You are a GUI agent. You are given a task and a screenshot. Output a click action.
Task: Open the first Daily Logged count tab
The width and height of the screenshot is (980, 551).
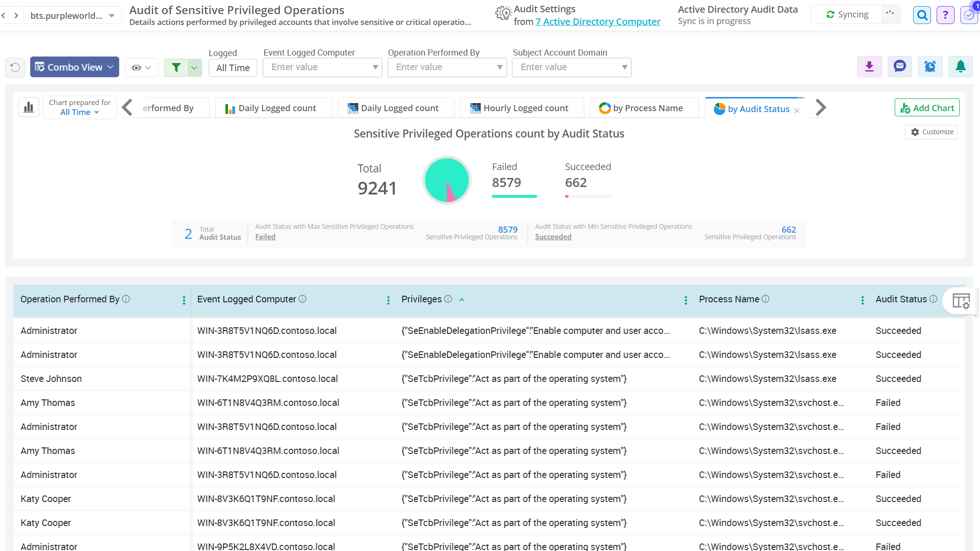coord(273,108)
